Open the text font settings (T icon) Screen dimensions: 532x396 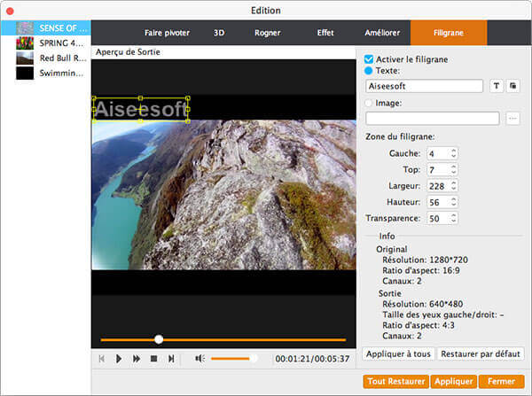coord(497,86)
